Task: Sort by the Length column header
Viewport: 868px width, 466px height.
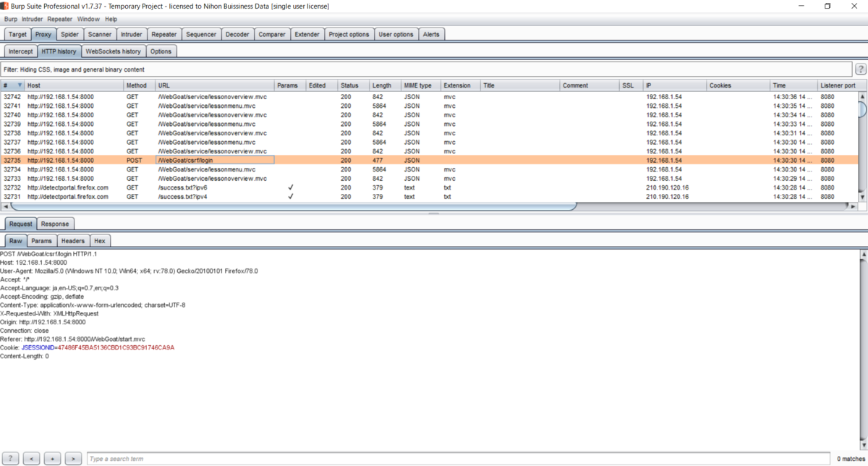Action: click(x=386, y=85)
